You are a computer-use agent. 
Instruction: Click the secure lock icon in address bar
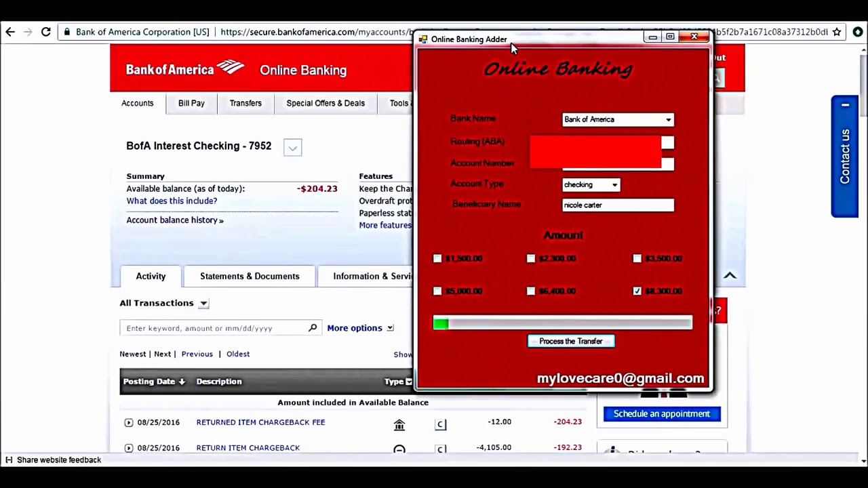(x=66, y=32)
